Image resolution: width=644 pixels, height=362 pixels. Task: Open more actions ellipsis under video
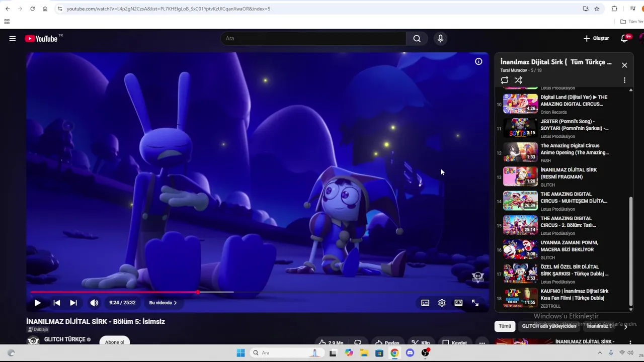coord(482,342)
